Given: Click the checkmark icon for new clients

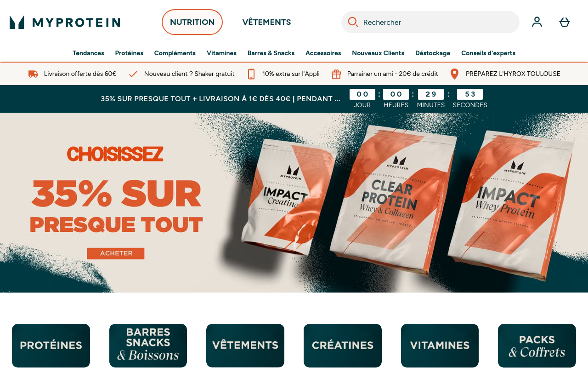Looking at the screenshot, I should tap(133, 74).
